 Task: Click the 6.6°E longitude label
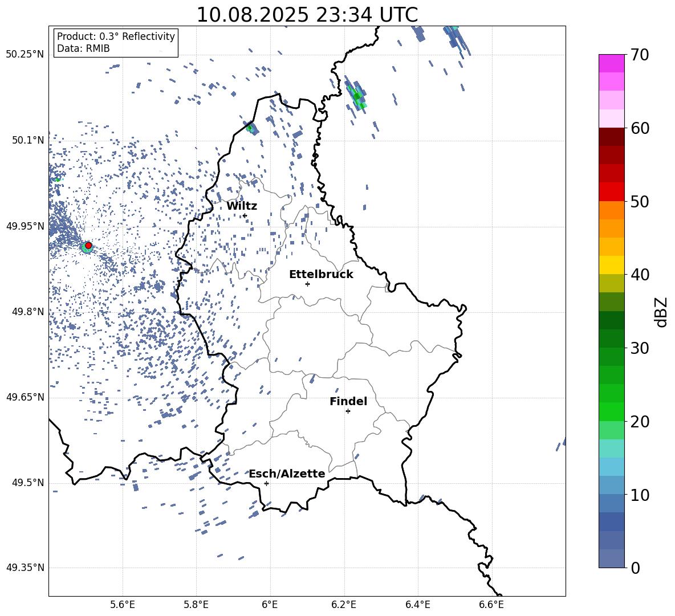pyautogui.click(x=491, y=605)
